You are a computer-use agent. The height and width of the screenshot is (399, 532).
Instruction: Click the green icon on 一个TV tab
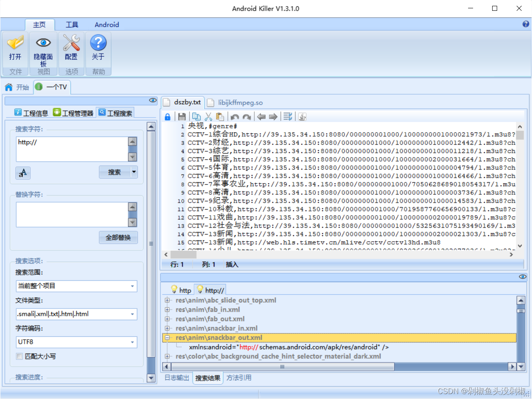pos(39,87)
